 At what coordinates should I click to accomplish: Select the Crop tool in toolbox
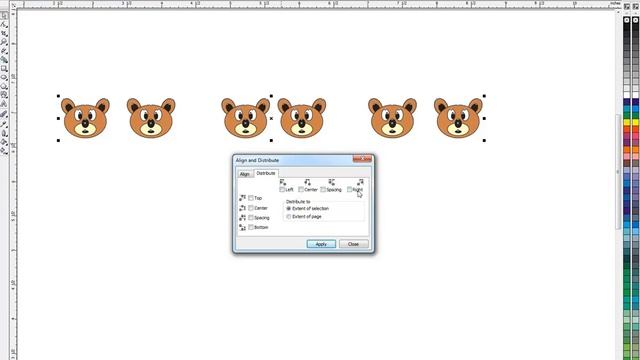4,33
